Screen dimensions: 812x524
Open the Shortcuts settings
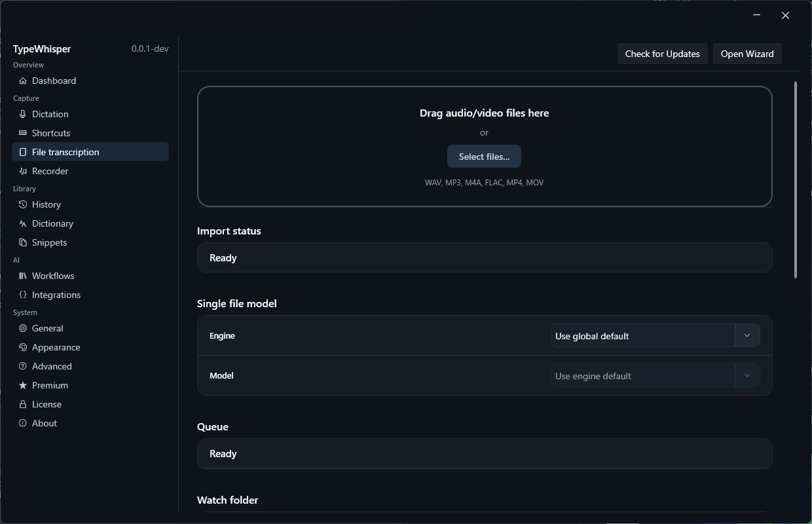click(90, 133)
